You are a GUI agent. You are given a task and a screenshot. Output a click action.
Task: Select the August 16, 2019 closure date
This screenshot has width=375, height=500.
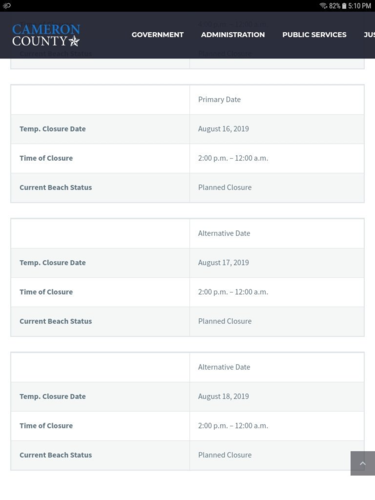click(x=223, y=129)
